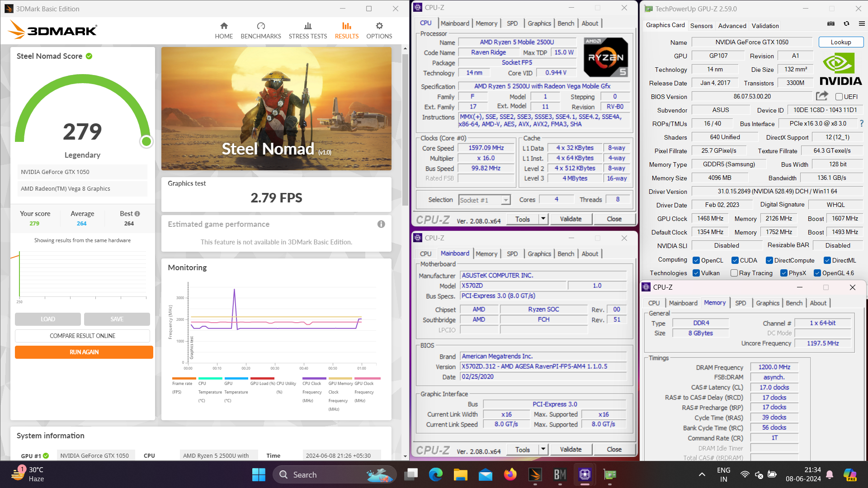
Task: Open weather widget showing 30°C Haze
Action: point(28,474)
